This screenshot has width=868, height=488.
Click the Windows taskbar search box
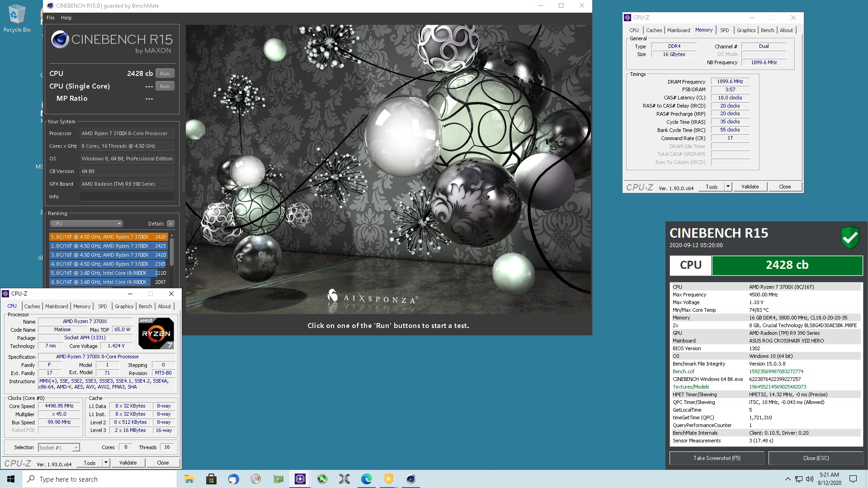99,479
